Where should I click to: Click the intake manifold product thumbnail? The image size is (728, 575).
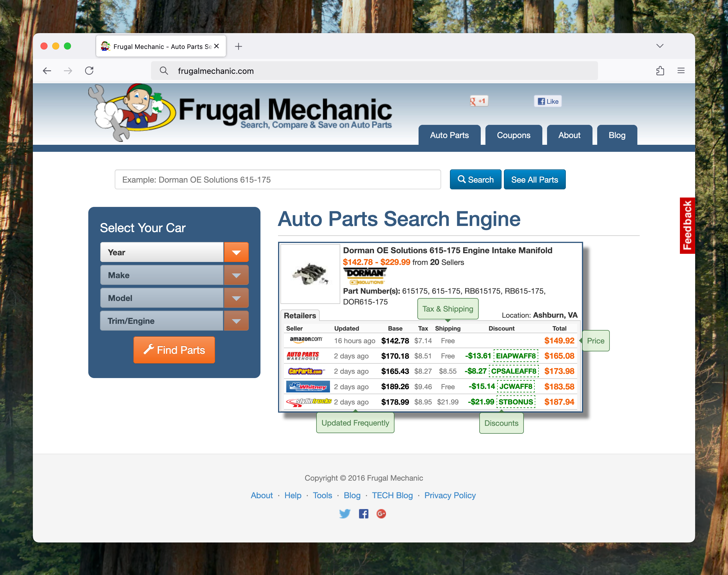pyautogui.click(x=310, y=274)
